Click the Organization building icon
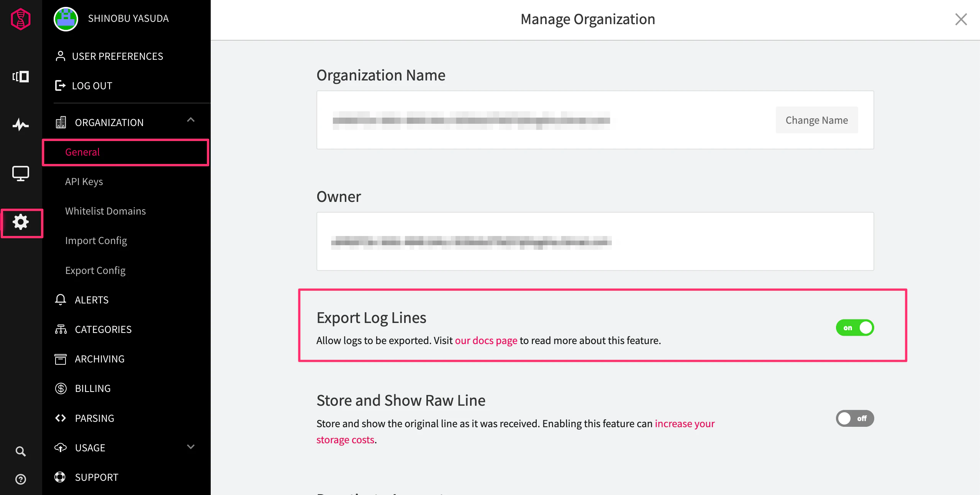Screen dimensions: 980x495 coord(61,122)
